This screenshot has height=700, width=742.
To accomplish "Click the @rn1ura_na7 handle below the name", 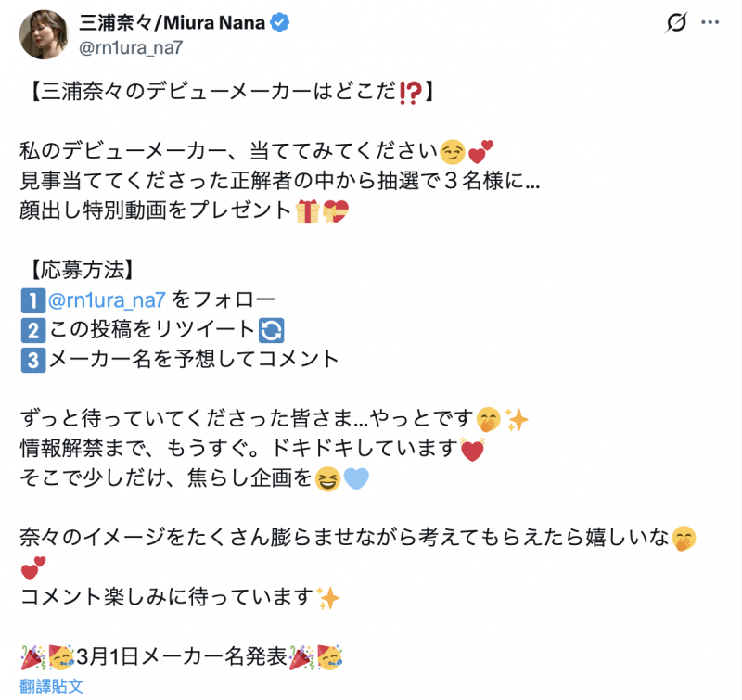I will pyautogui.click(x=130, y=45).
